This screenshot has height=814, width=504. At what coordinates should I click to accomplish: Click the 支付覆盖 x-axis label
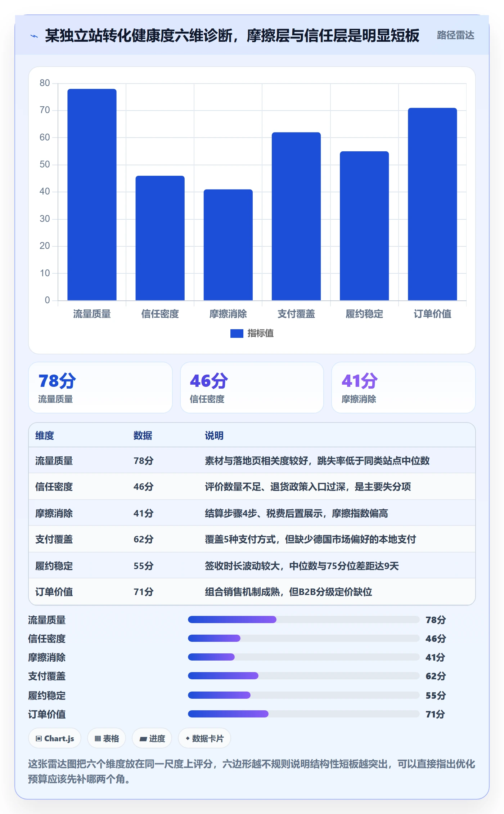pyautogui.click(x=296, y=314)
